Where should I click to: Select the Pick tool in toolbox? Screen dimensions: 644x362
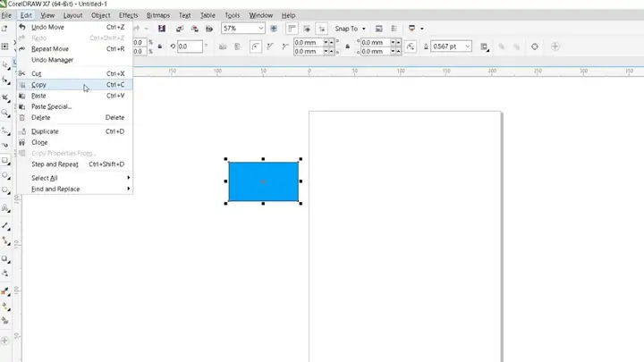tap(5, 65)
